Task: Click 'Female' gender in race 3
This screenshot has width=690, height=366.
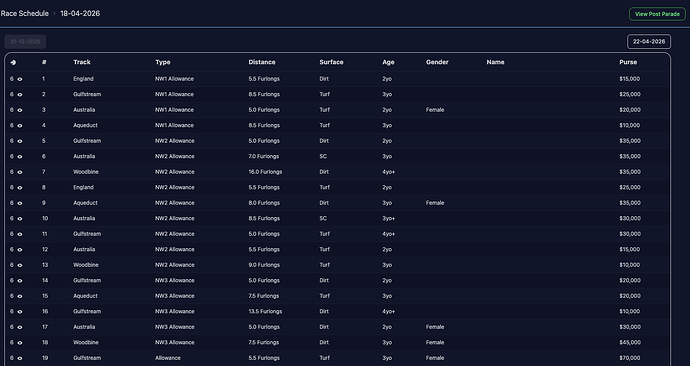Action: point(435,110)
